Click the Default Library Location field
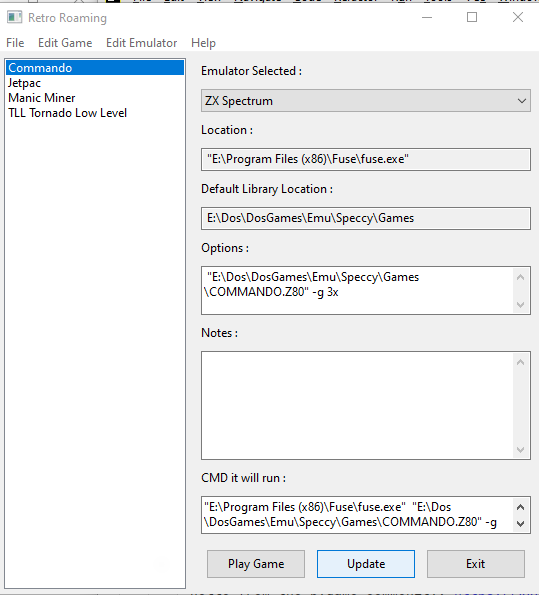The width and height of the screenshot is (539, 595). point(366,218)
